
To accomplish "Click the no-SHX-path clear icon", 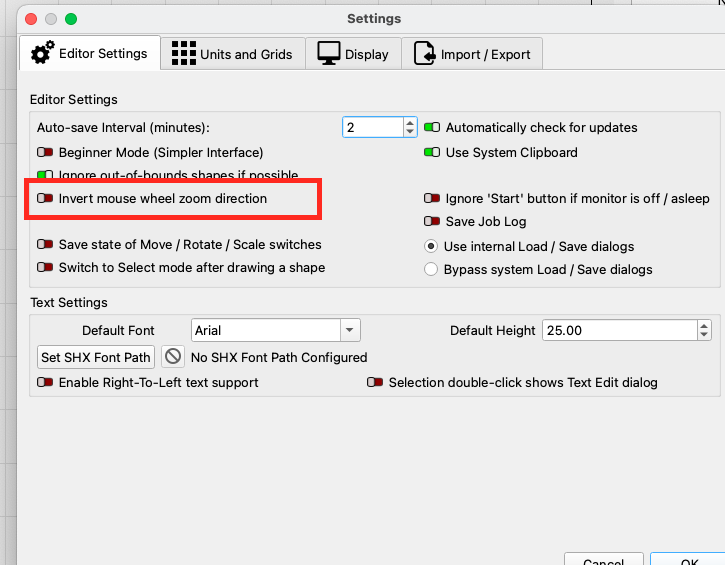I will click(173, 357).
